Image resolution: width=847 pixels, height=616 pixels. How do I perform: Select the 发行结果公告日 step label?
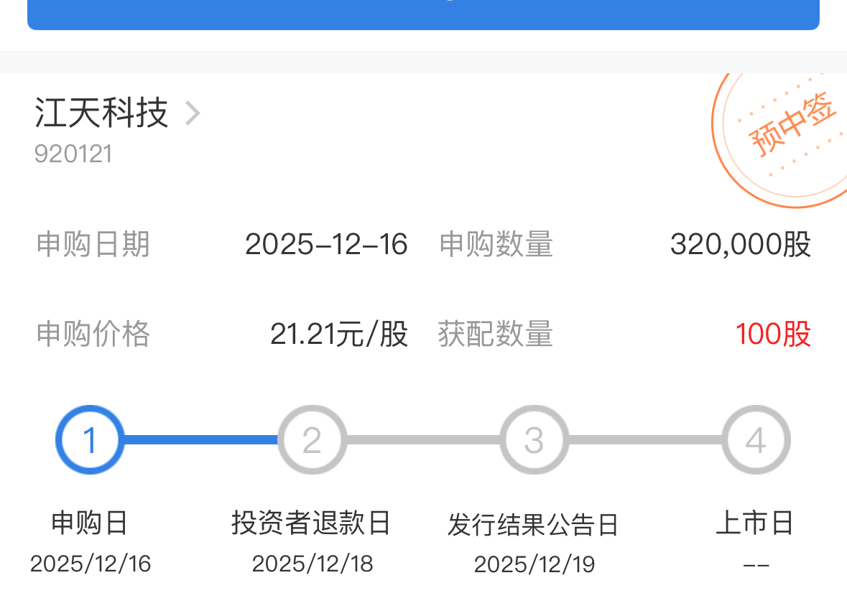533,524
